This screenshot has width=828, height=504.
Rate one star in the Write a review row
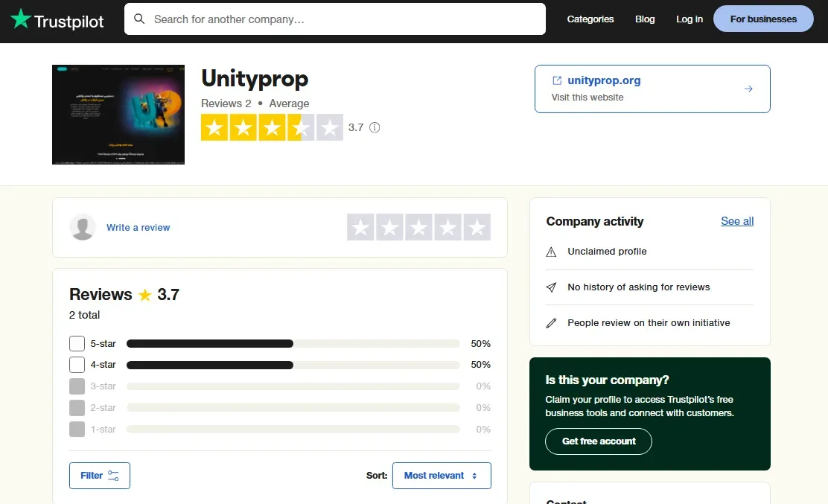point(360,228)
